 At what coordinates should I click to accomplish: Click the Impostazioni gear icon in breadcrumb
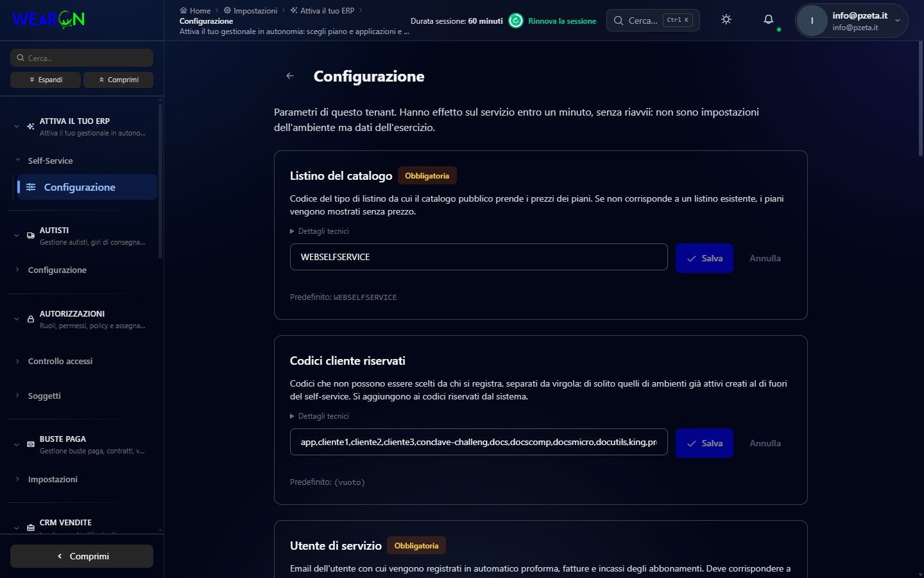coord(227,10)
